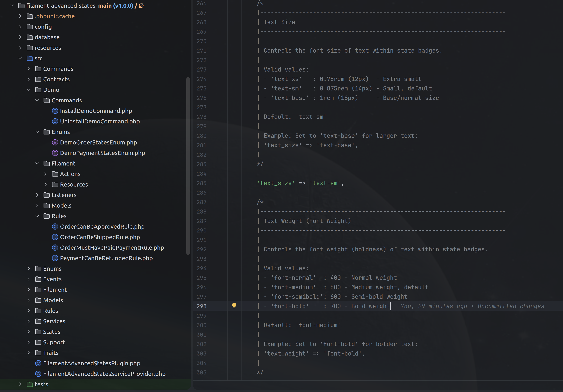Click the class icon beside InstallDemoCommand.php
This screenshot has height=392, width=563.
coord(55,111)
